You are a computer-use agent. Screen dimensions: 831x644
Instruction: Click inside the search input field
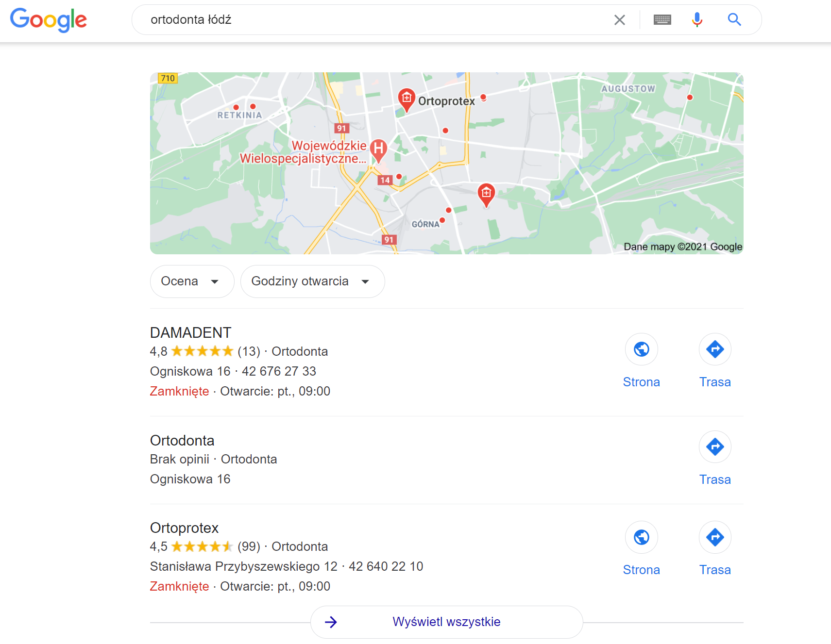[340, 19]
